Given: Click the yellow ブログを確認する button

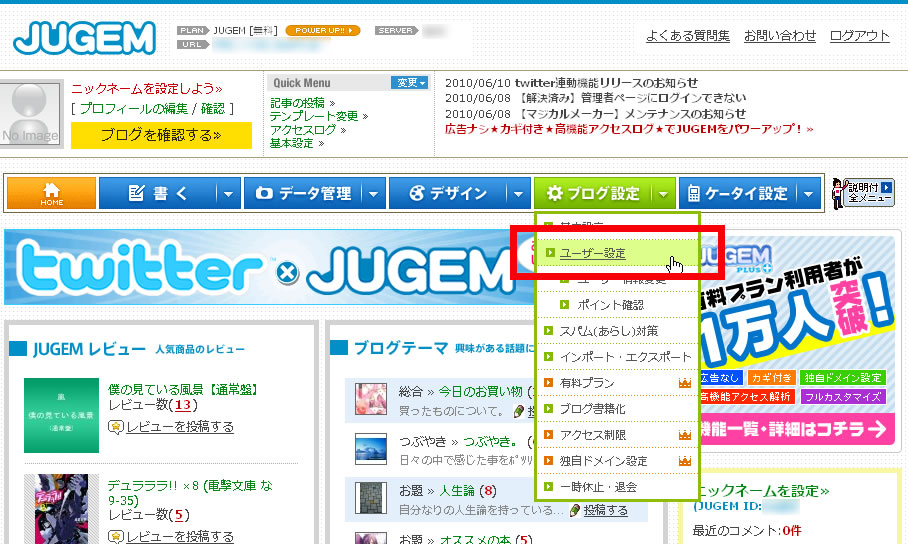Looking at the screenshot, I should coord(161,135).
